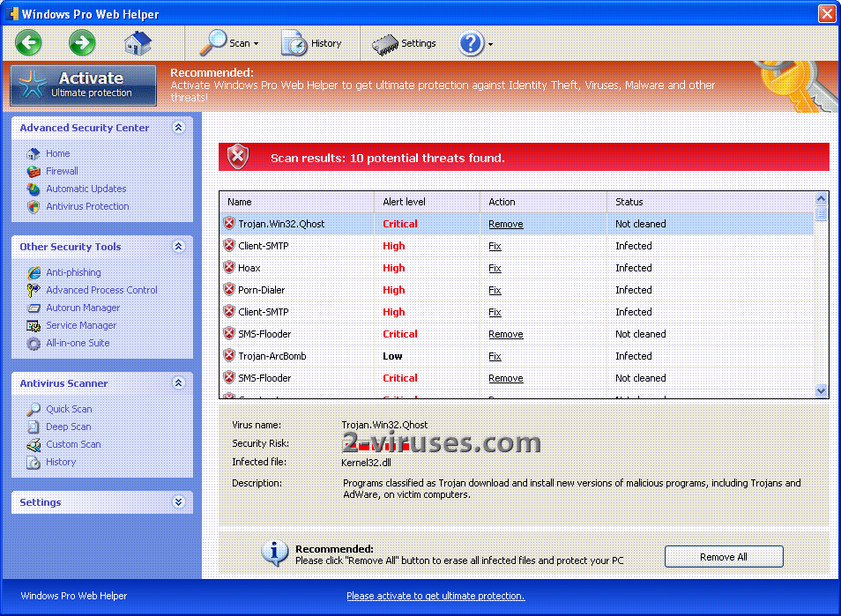Open the Settings chip icon in toolbar
The image size is (841, 616).
385,44
